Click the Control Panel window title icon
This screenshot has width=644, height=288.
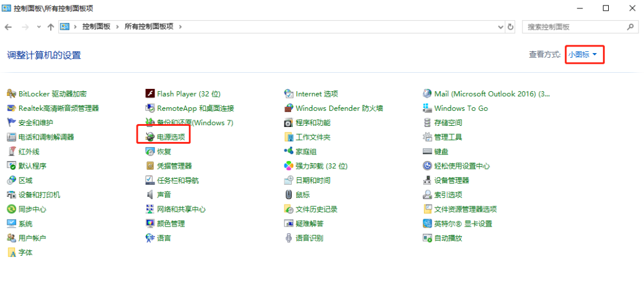click(x=7, y=8)
